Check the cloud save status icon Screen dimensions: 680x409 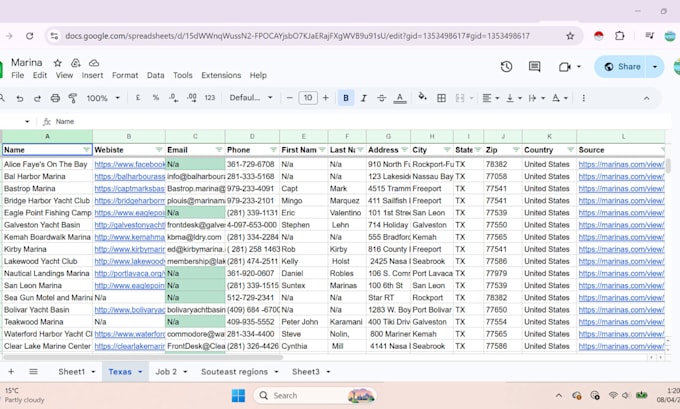click(94, 63)
